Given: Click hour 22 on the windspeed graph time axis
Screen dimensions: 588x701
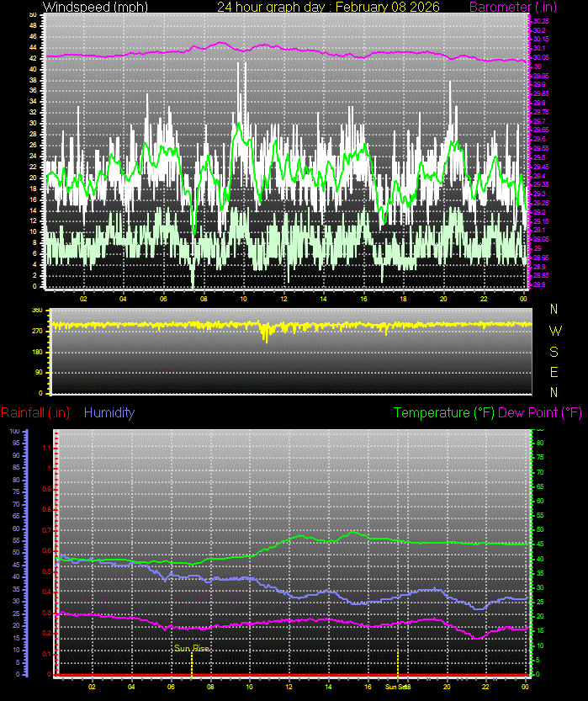Looking at the screenshot, I should [x=484, y=299].
